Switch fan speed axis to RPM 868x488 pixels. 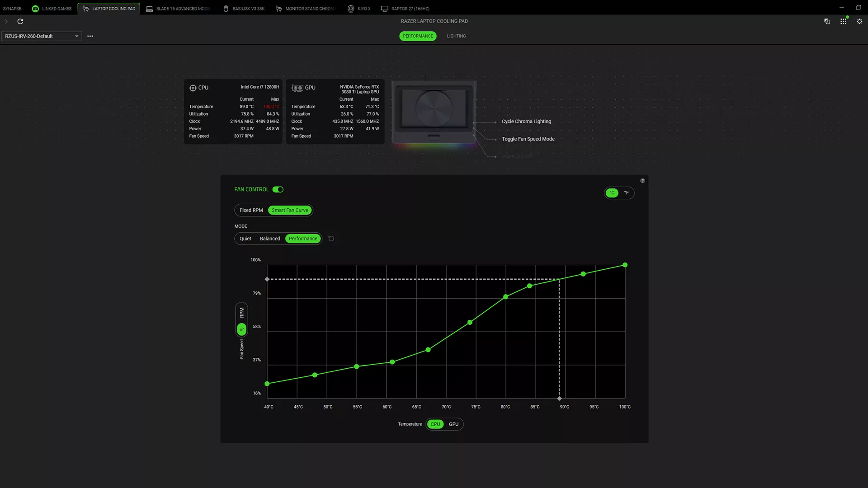(242, 312)
